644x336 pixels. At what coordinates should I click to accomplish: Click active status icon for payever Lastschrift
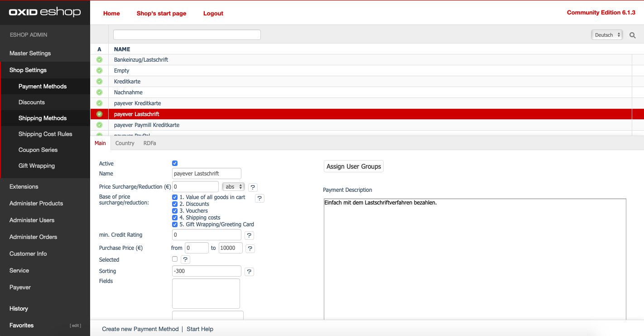pos(99,114)
